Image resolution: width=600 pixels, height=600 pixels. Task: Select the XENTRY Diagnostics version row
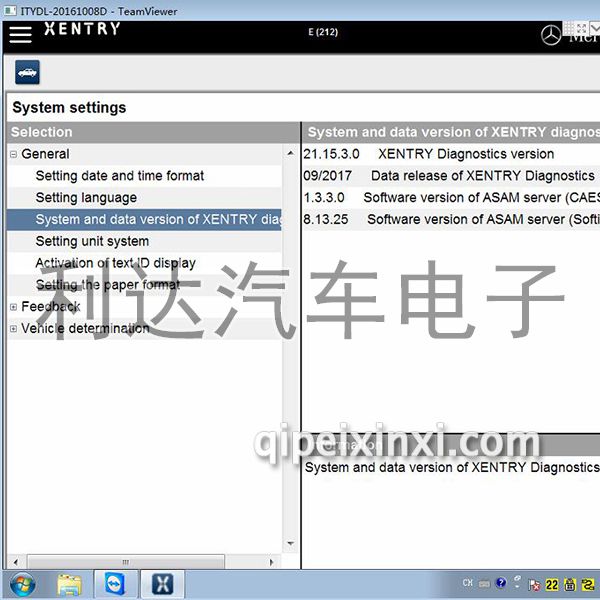coord(450,154)
